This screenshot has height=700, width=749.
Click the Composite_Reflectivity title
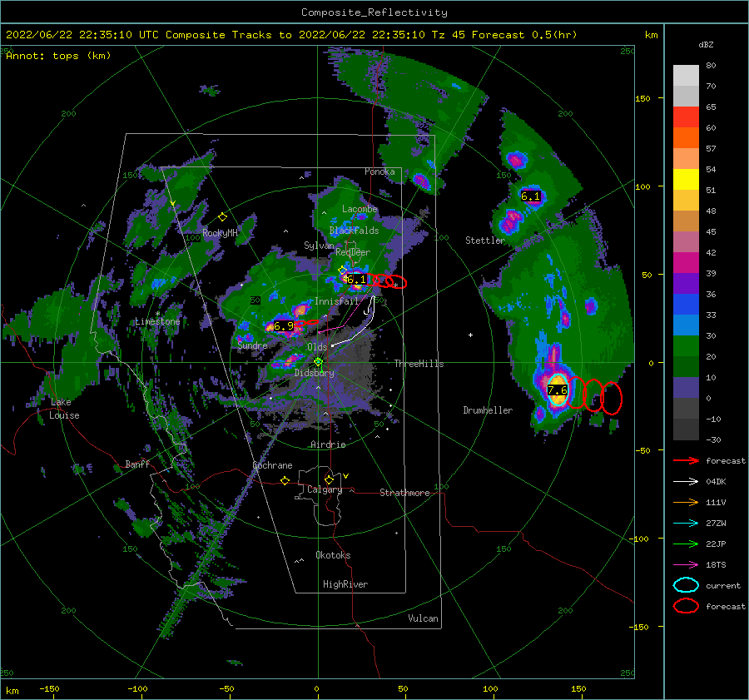[x=374, y=12]
